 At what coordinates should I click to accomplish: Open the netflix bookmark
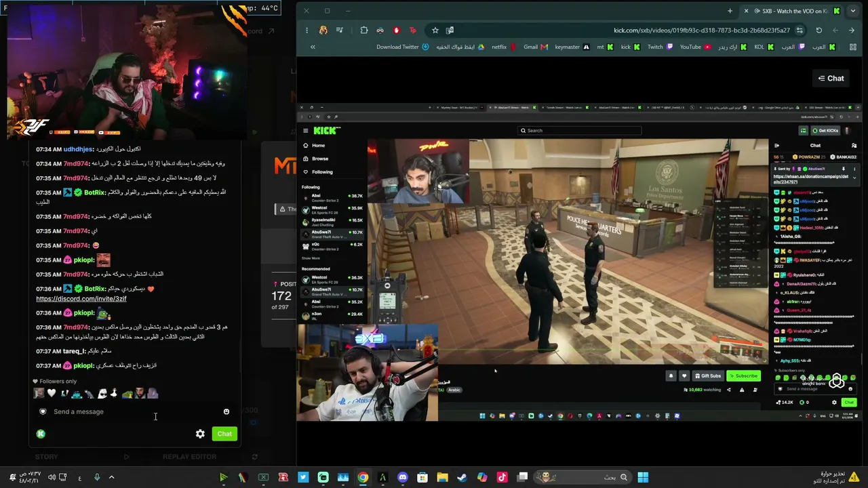coord(503,47)
